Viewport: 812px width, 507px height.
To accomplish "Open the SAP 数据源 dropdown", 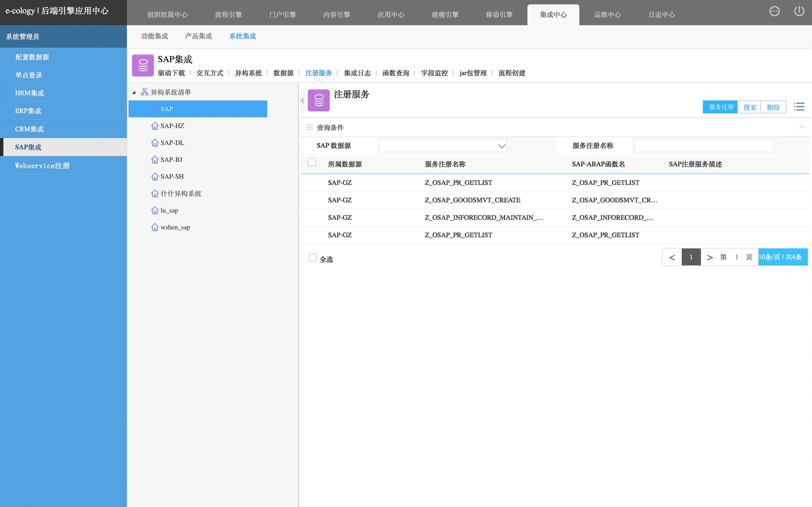I will click(442, 146).
